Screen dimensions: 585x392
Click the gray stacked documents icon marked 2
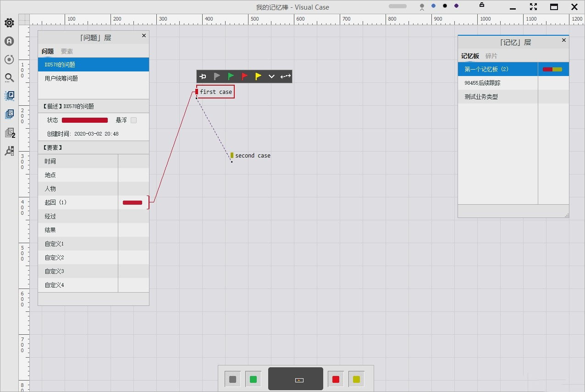click(x=10, y=133)
